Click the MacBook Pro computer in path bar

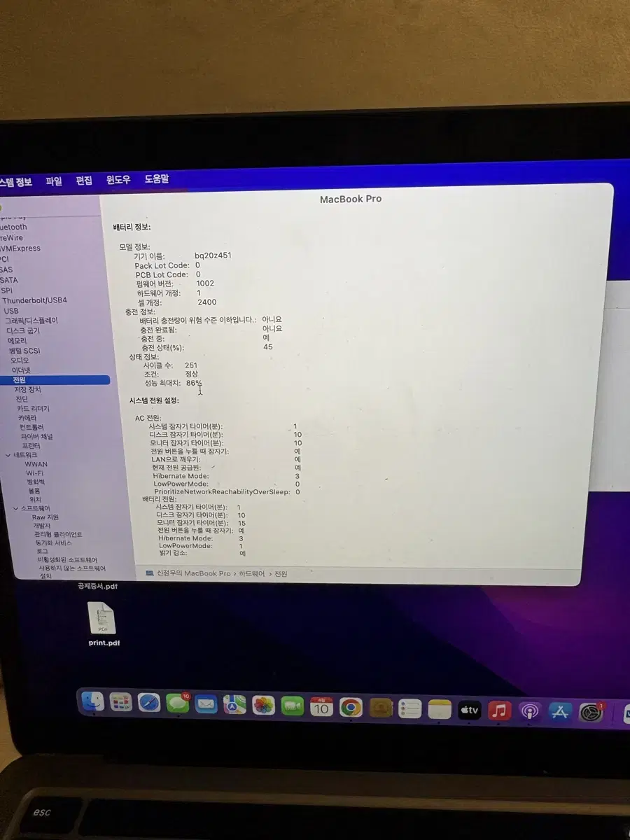(x=188, y=573)
